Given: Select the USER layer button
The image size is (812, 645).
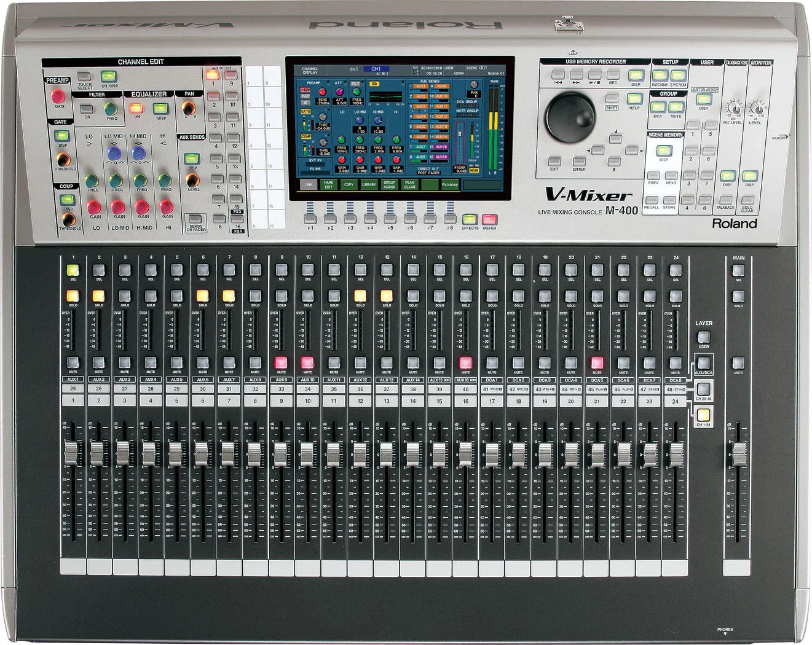Looking at the screenshot, I should tap(703, 337).
